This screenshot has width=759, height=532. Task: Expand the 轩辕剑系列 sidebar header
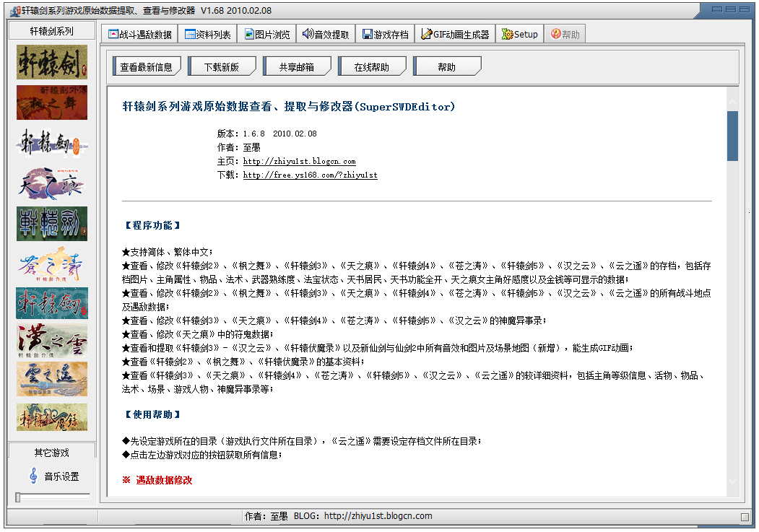52,31
